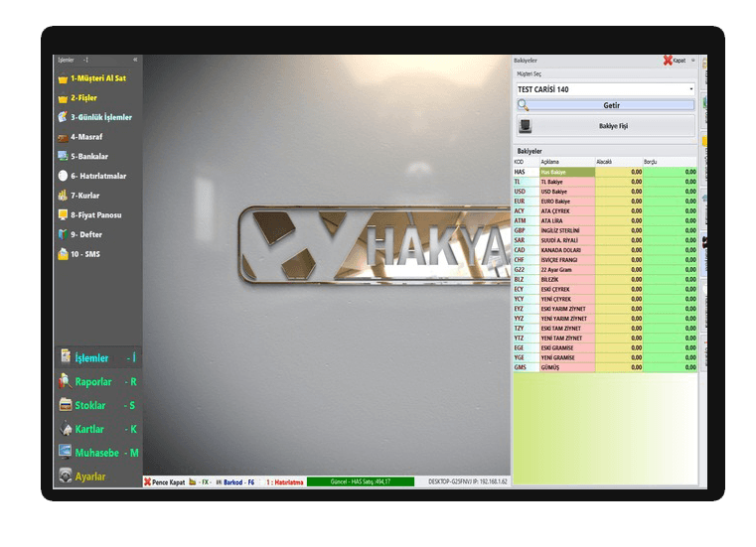Select the BİLEZİK row
This screenshot has height=547, width=756.
(605, 279)
